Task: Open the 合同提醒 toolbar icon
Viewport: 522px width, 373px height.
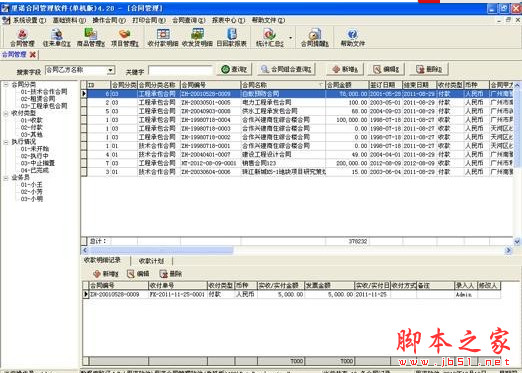Action: [315, 38]
